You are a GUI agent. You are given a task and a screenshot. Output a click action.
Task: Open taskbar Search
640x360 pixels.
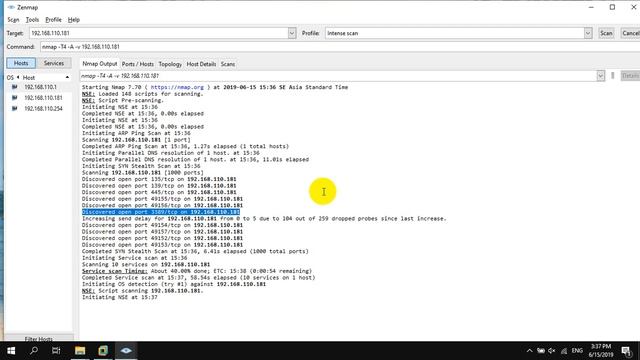pos(34,351)
